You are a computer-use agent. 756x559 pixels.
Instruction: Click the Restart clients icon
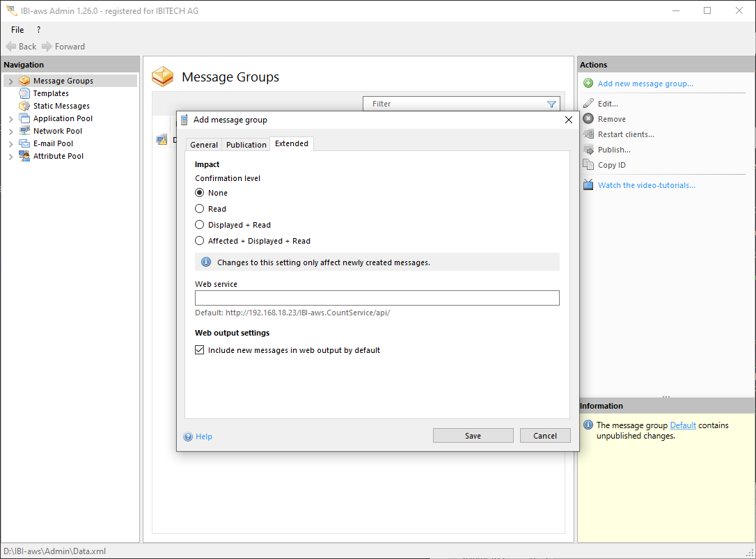588,134
